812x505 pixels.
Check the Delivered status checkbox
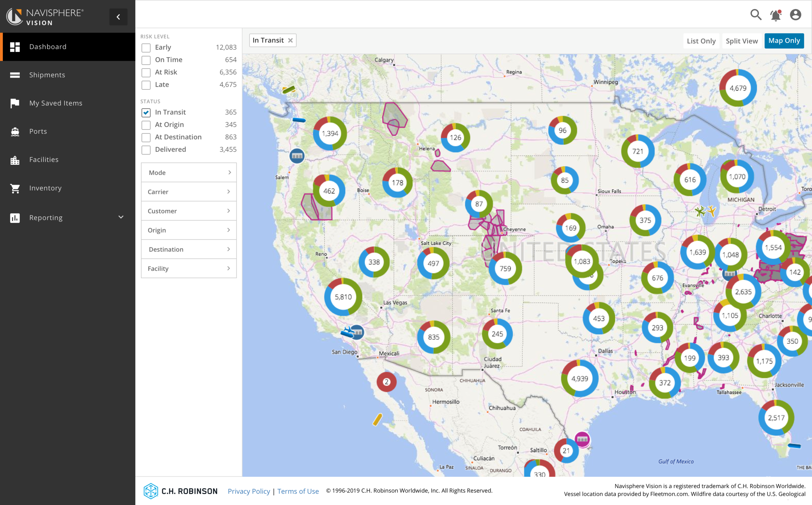click(x=146, y=150)
